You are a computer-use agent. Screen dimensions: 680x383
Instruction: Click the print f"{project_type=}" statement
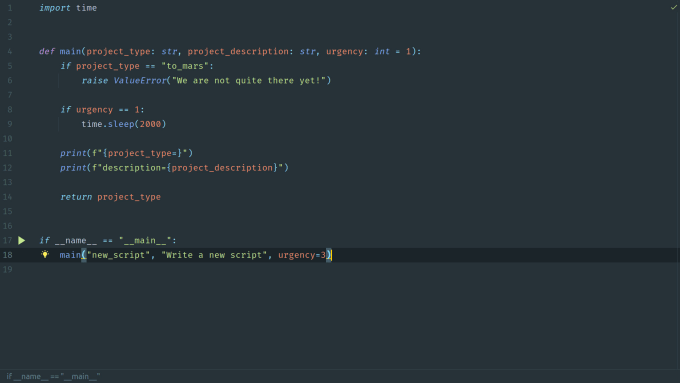coord(127,153)
